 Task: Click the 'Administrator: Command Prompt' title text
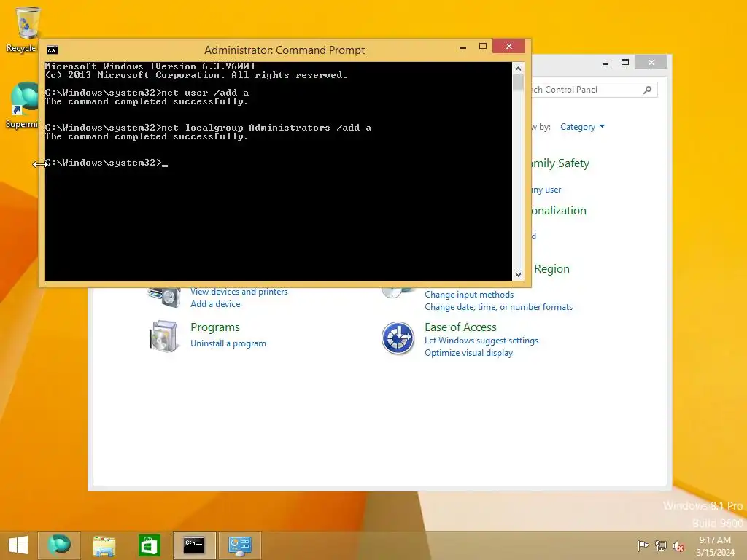pyautogui.click(x=285, y=50)
